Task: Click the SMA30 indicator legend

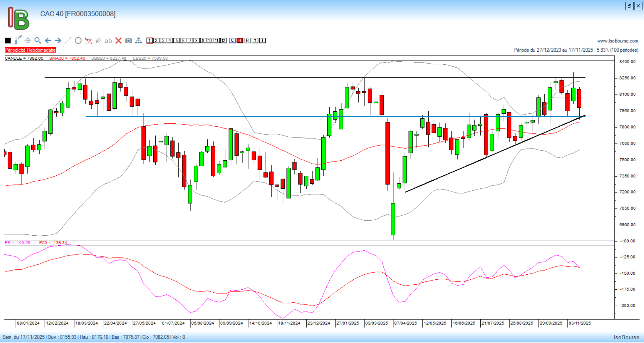Action: [67, 58]
